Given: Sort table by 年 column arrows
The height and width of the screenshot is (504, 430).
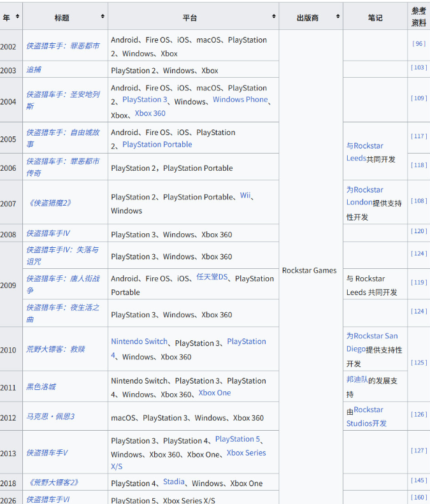Looking at the screenshot, I should click(17, 17).
